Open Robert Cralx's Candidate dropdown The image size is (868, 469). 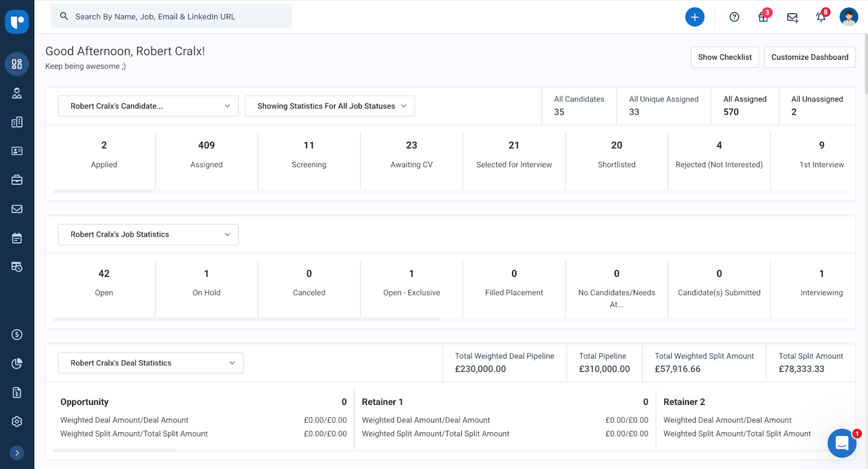(148, 106)
